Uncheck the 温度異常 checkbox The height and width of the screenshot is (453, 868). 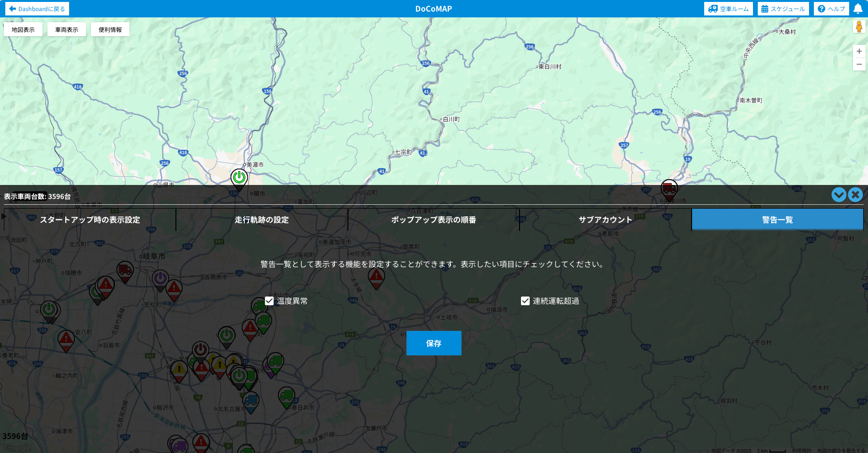tap(270, 301)
